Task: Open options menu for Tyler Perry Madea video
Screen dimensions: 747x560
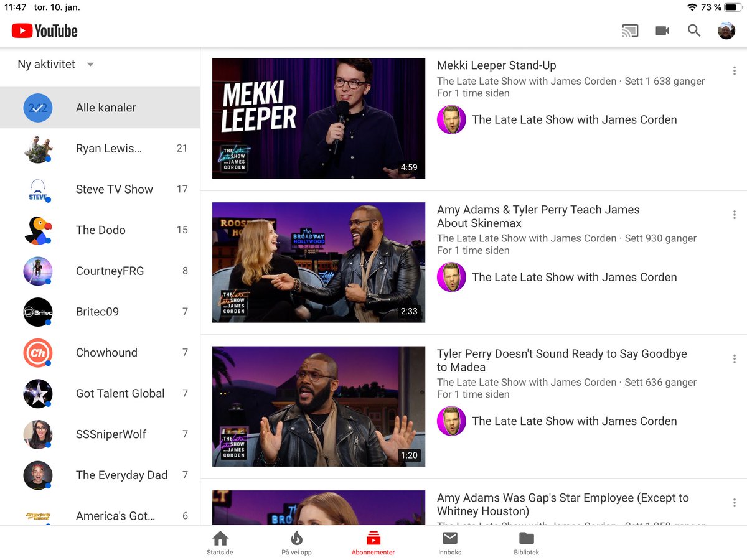Action: pyautogui.click(x=735, y=359)
